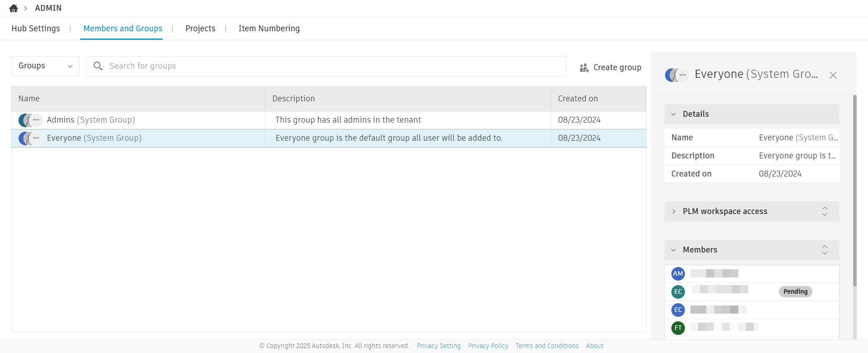Open the Groups dropdown selector

pyautogui.click(x=45, y=66)
